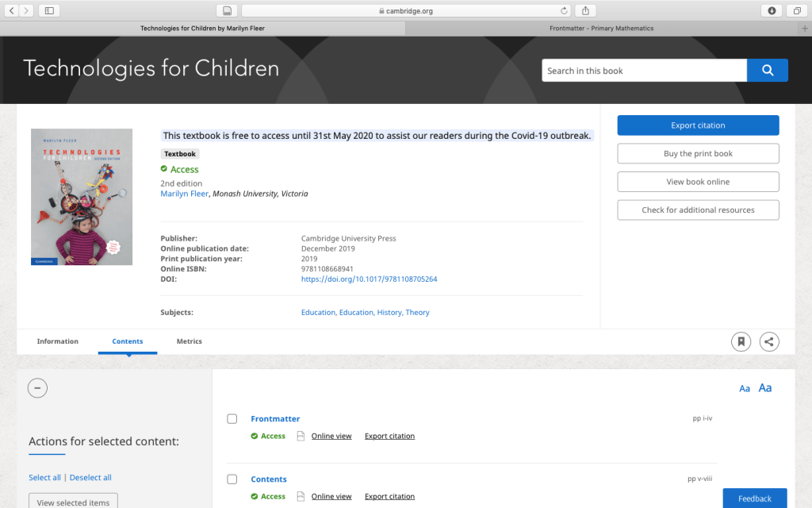812x508 pixels.
Task: Click in the Search in this book field
Action: [x=644, y=71]
